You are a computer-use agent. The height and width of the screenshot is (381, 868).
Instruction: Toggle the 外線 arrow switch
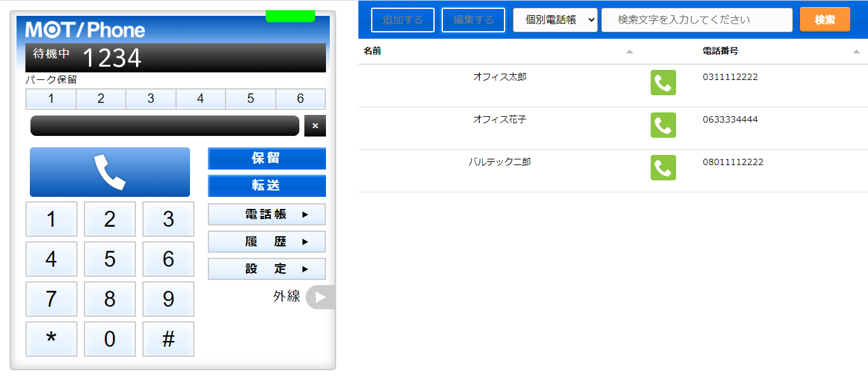click(x=320, y=297)
